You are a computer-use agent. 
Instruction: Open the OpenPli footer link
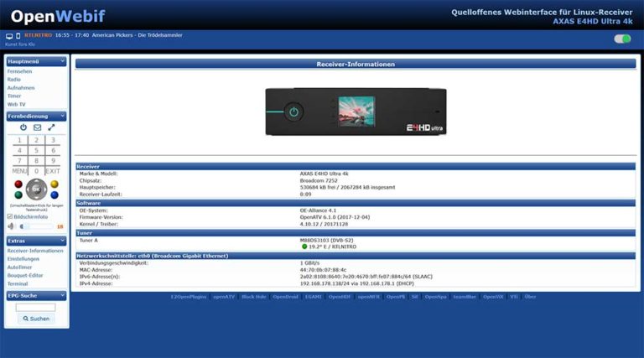[x=396, y=297]
